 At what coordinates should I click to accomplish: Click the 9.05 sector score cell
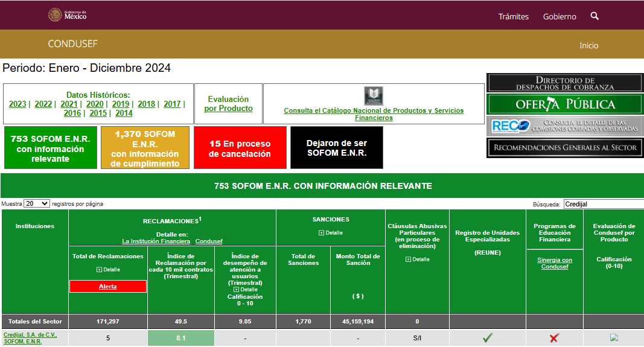pyautogui.click(x=245, y=322)
